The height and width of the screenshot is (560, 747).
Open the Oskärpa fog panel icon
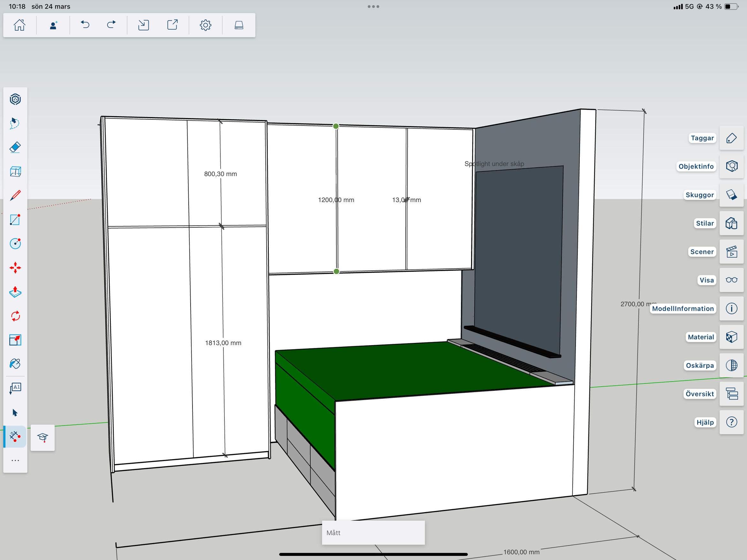point(731,365)
